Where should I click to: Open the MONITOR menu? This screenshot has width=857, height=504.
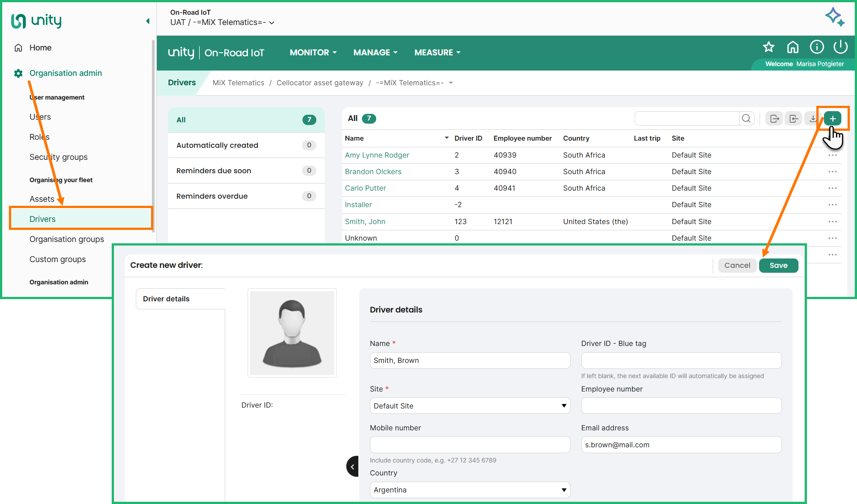(313, 53)
